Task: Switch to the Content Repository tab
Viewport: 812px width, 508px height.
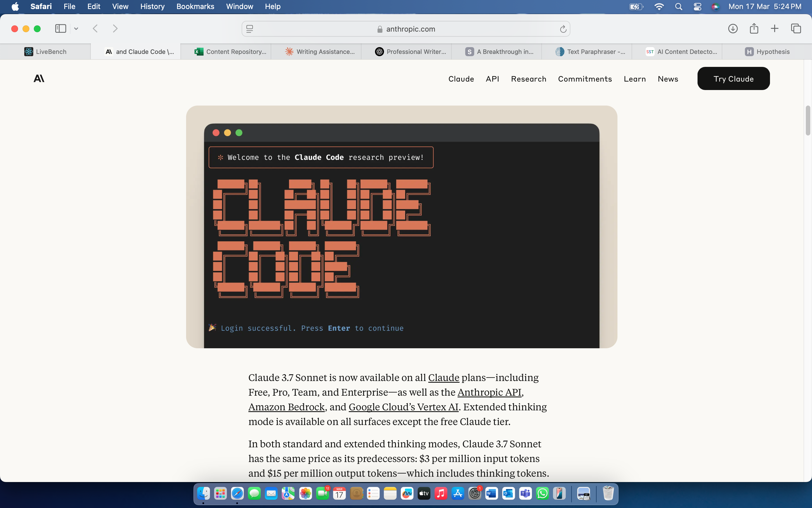Action: (x=226, y=51)
